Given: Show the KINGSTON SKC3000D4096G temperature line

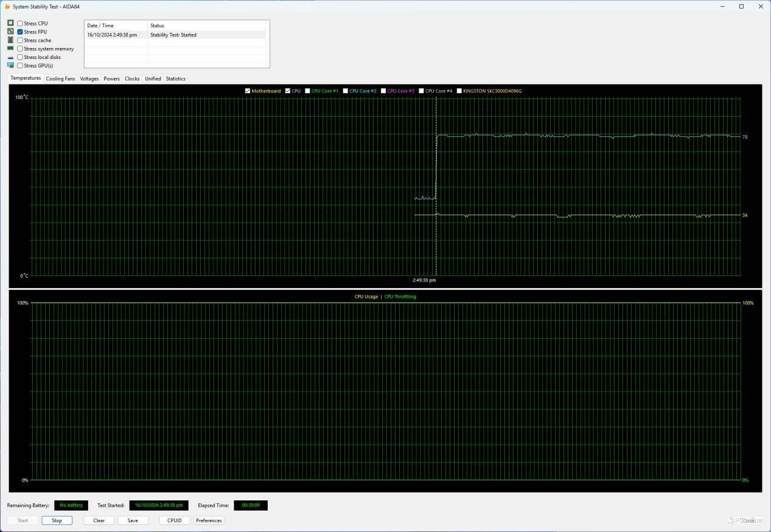Looking at the screenshot, I should (459, 91).
